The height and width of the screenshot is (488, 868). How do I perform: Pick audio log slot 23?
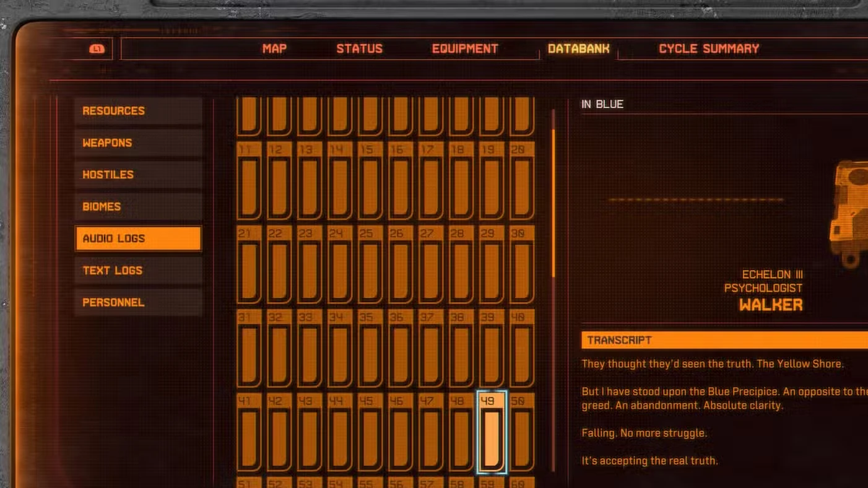[x=310, y=264]
